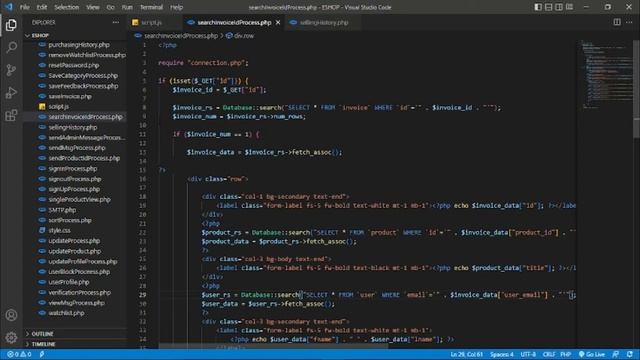This screenshot has width=640, height=360.
Task: Toggle secondary side bar layout icon
Action: [559, 7]
